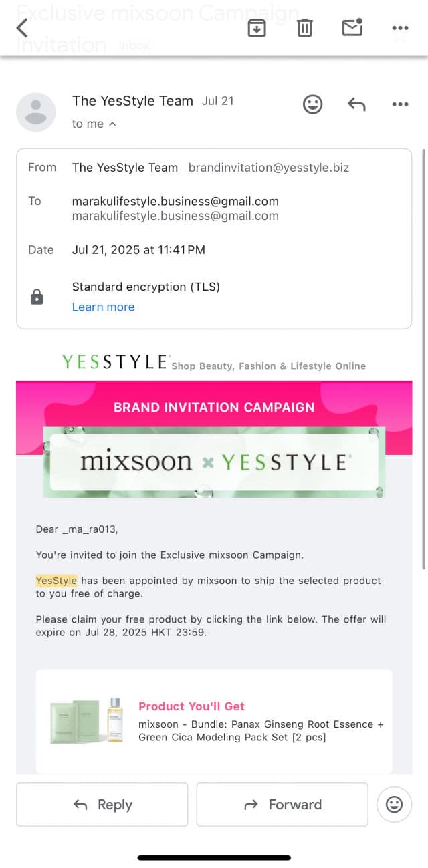Add emoji reaction next to sender name
Screen dimensions: 428x868
coord(312,104)
